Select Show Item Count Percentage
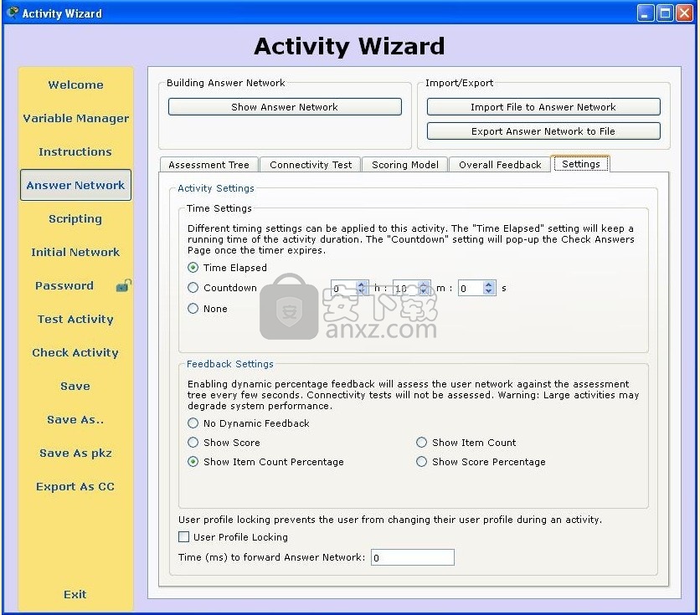700x615 pixels. click(193, 462)
